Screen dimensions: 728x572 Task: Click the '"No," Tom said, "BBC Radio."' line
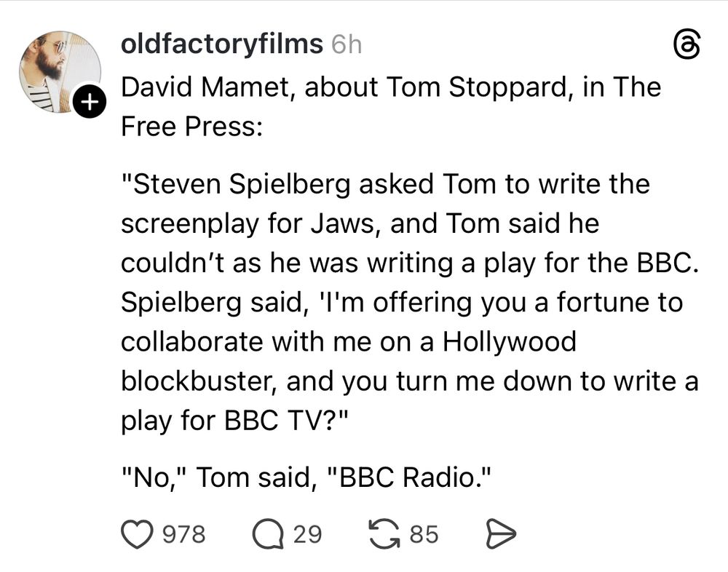pos(306,477)
